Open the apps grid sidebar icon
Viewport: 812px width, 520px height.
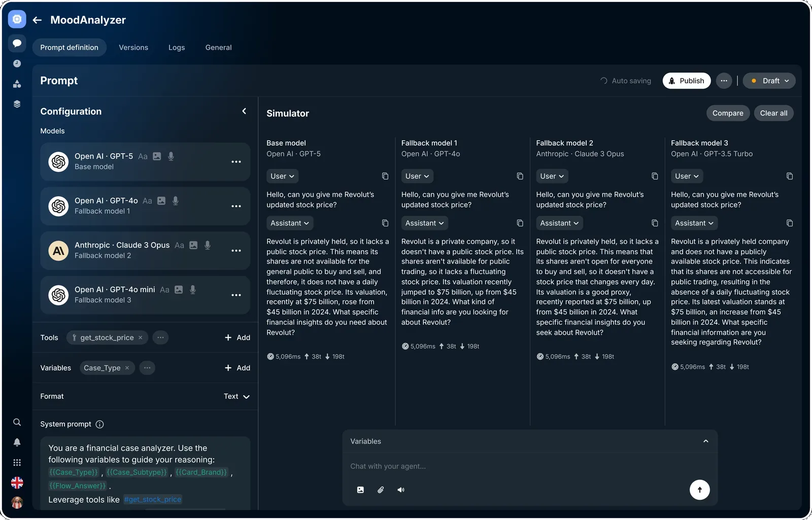[x=17, y=463]
